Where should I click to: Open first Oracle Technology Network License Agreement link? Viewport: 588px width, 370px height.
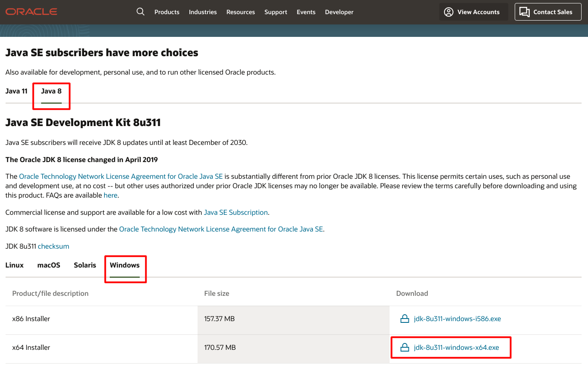tap(121, 176)
